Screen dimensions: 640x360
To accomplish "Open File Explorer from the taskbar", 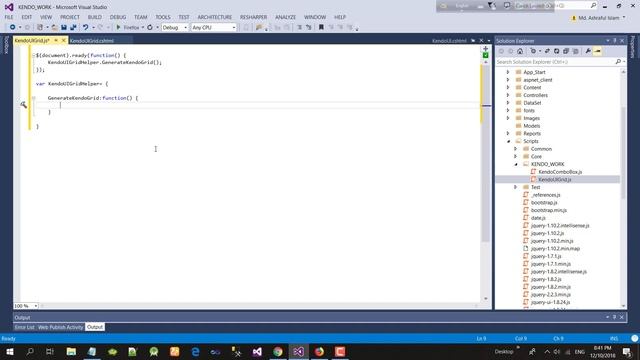I will tap(71, 351).
